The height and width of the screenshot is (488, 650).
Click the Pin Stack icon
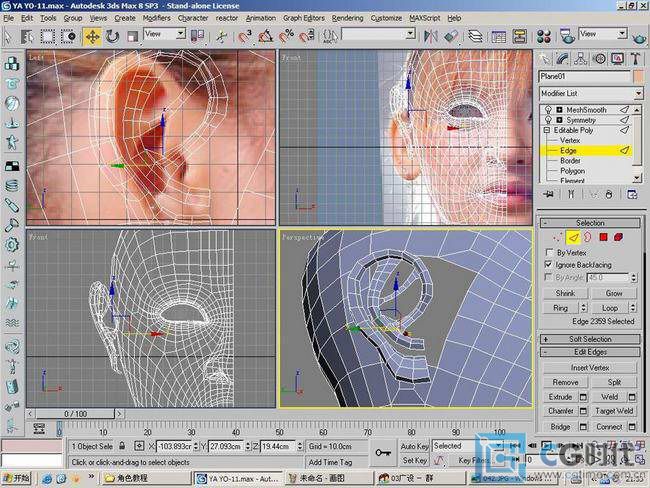tap(548, 194)
